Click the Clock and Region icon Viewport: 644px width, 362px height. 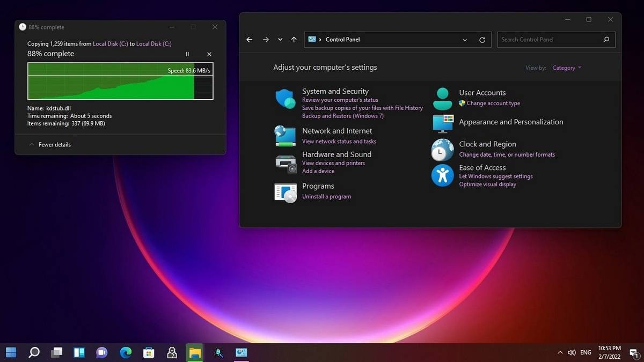tap(443, 150)
